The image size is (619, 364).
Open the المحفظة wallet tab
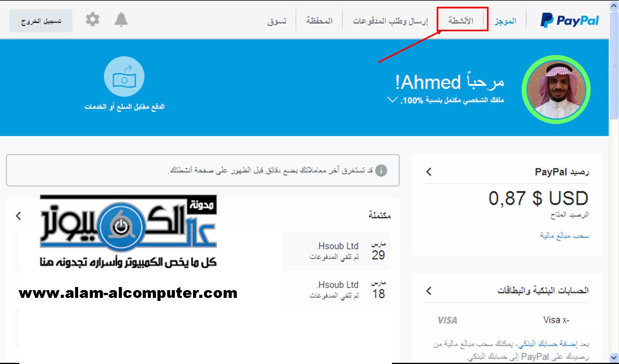point(319,21)
